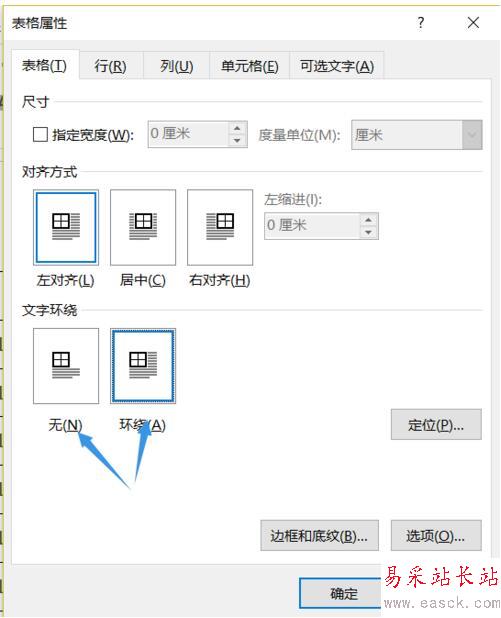The image size is (501, 618).
Task: Click the 无(N) label
Action: (65, 425)
